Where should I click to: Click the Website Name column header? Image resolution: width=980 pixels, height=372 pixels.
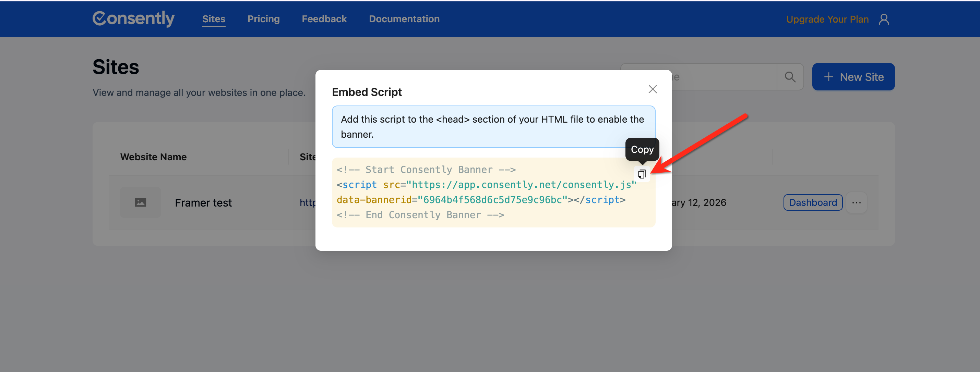coord(153,157)
